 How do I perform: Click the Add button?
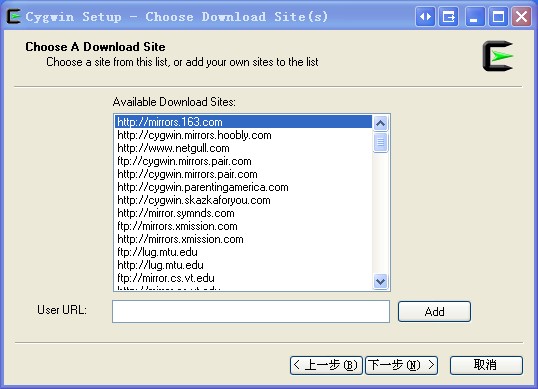(x=434, y=311)
